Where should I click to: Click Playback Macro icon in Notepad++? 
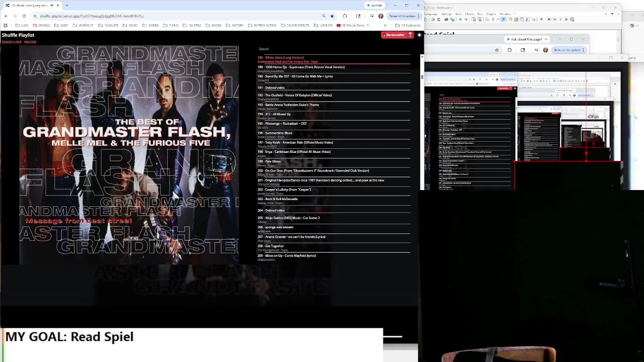[560, 19]
